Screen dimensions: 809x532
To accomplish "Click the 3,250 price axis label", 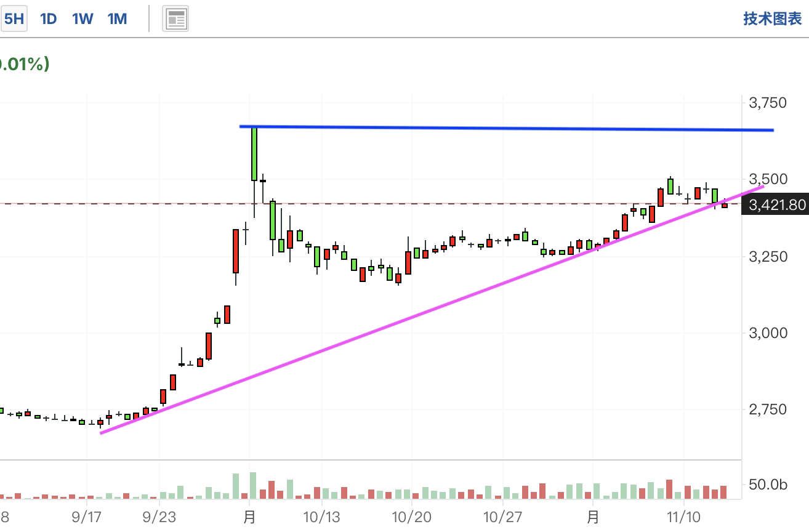I will (768, 256).
